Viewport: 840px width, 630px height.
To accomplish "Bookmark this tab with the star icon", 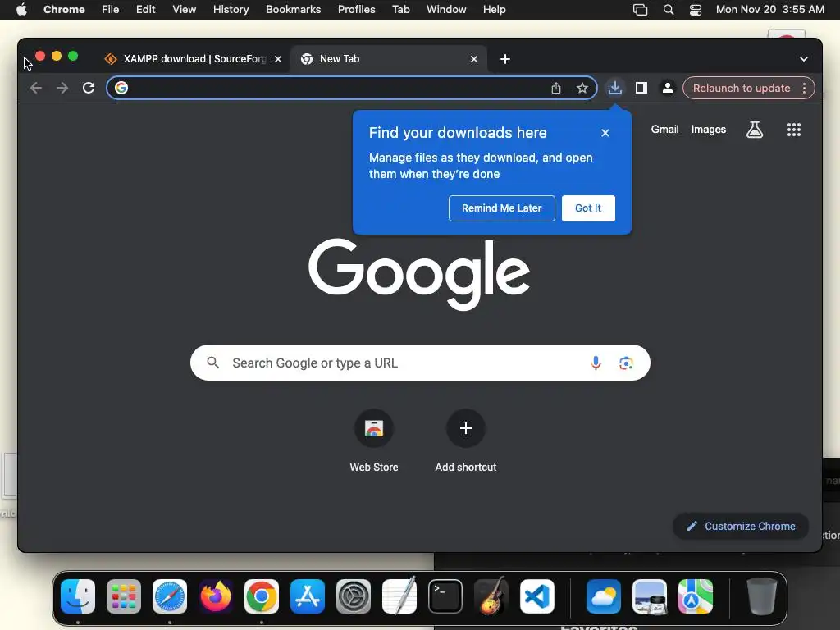I will [x=582, y=88].
